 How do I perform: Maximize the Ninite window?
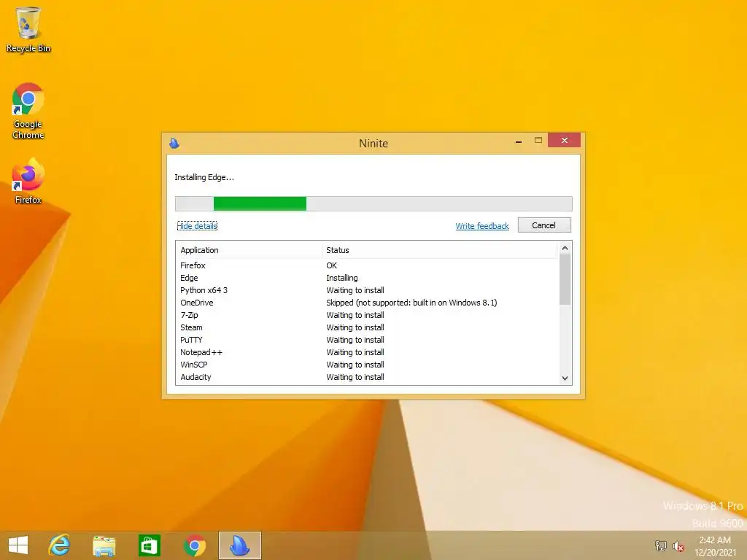tap(538, 141)
